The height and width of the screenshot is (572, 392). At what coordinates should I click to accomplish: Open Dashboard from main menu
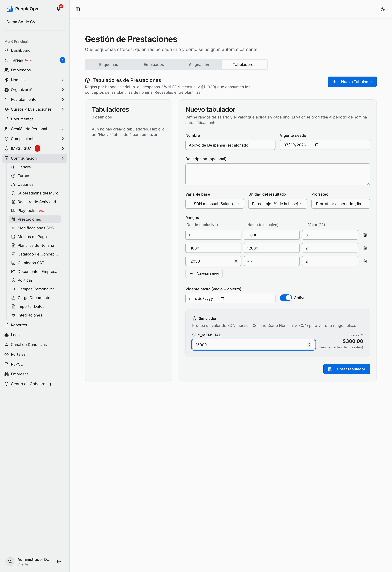pyautogui.click(x=35, y=50)
